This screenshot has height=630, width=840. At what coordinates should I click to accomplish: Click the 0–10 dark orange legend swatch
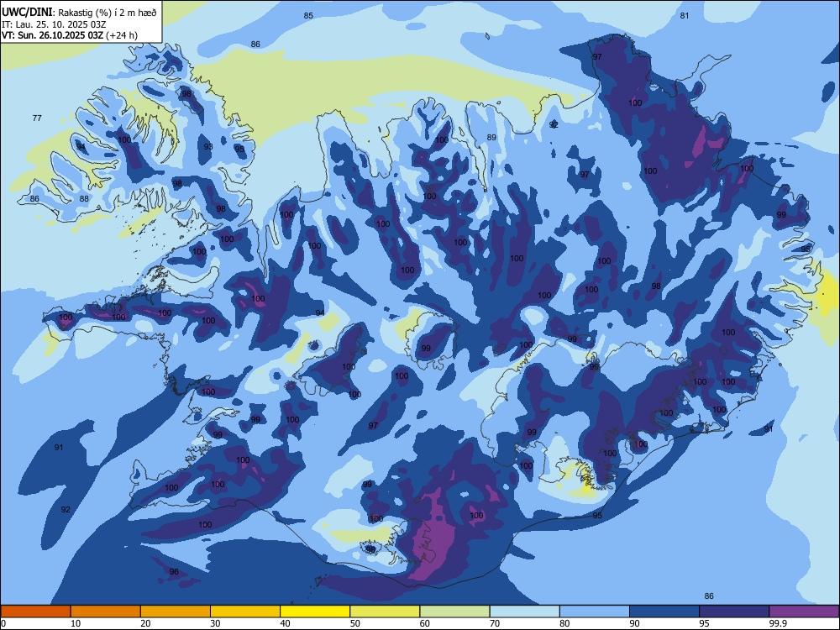point(35,612)
